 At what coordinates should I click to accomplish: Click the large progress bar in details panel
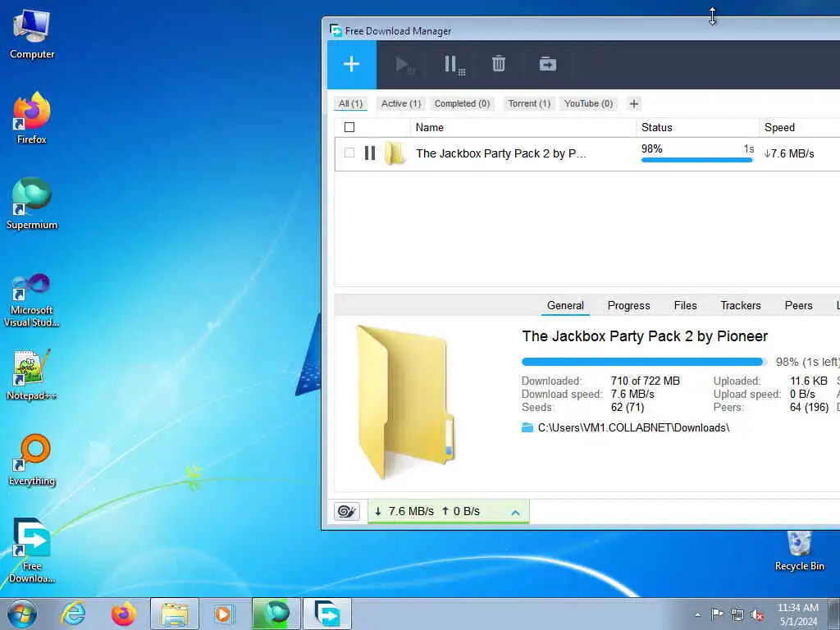[x=645, y=362]
